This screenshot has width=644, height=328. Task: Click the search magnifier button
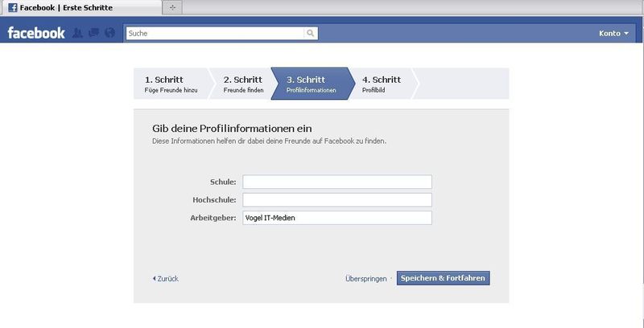pos(311,34)
